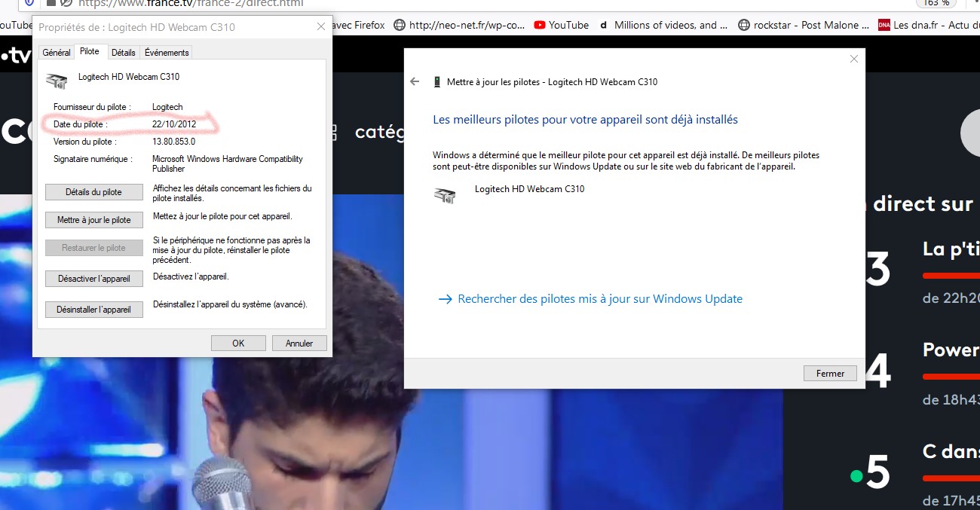This screenshot has height=510, width=980.
Task: Cancel properties dialog with Annuler
Action: [299, 344]
